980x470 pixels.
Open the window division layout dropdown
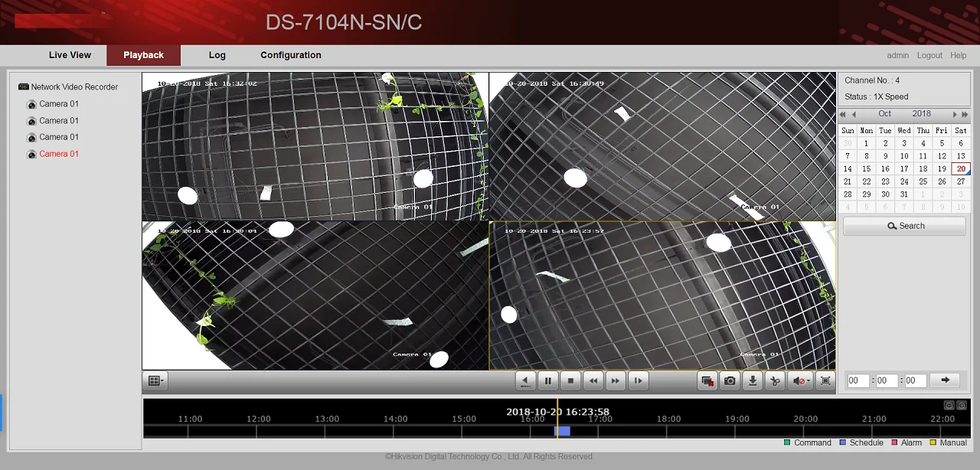[x=155, y=380]
